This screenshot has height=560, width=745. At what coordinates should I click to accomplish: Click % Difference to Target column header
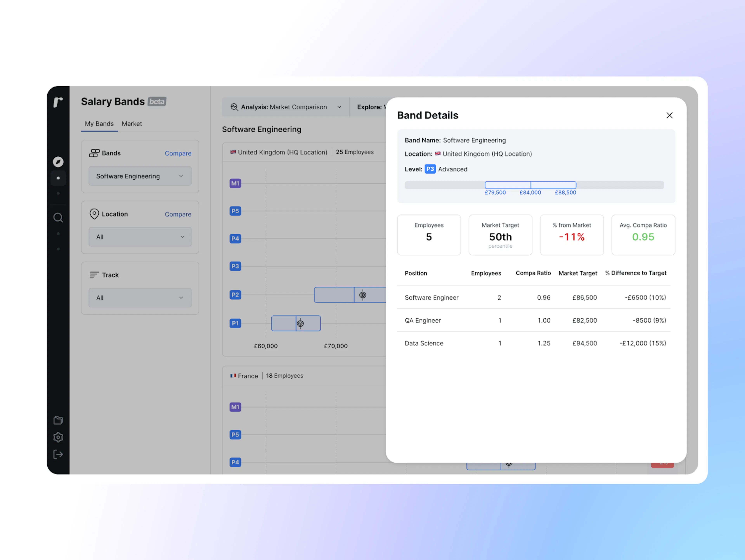[636, 273]
